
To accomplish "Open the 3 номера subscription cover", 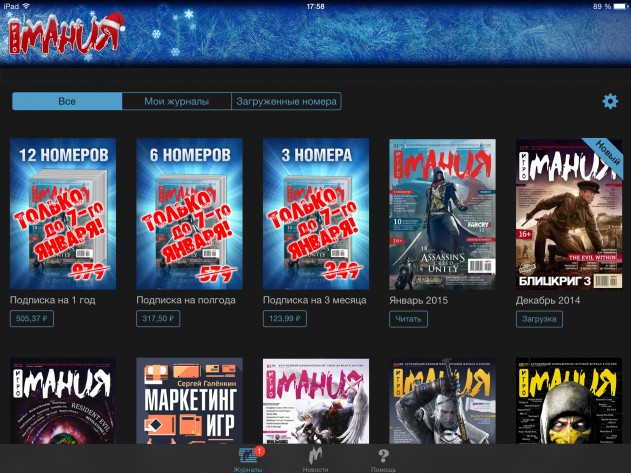I will (x=316, y=214).
